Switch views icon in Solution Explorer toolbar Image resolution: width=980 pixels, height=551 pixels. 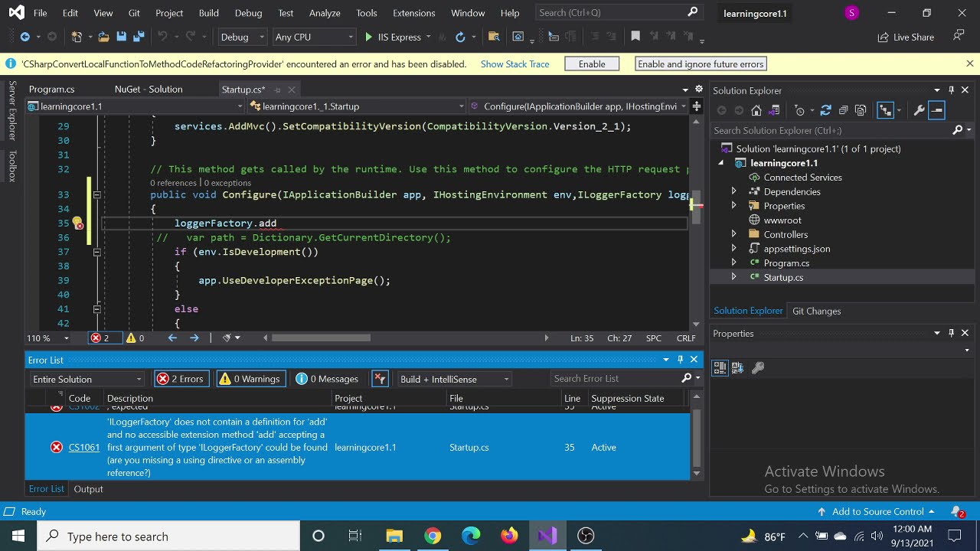774,110
